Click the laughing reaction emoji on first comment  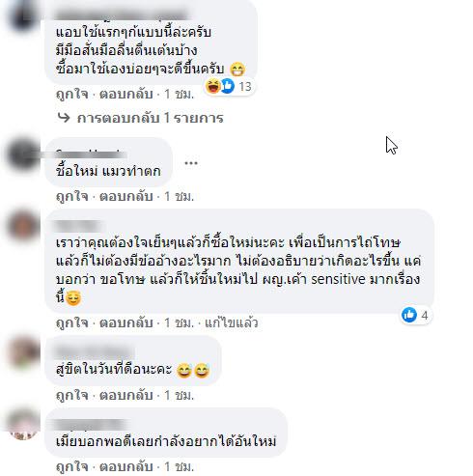[212, 86]
